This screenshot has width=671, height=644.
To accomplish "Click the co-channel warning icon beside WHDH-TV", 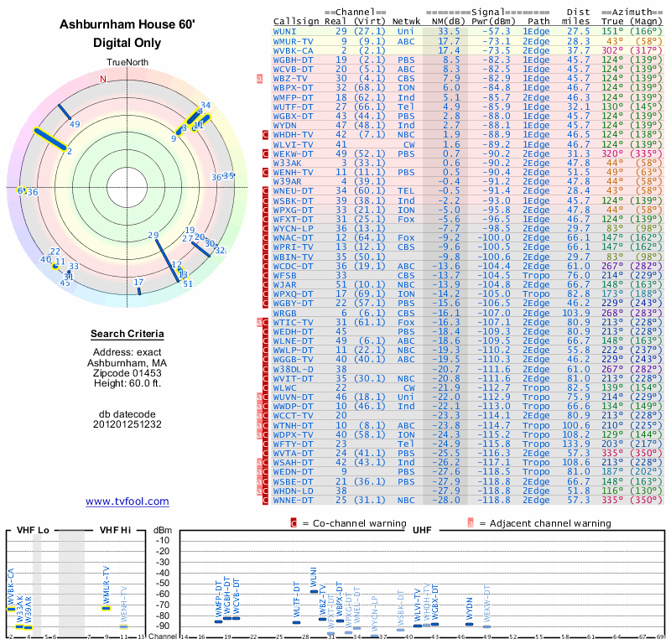I will point(265,135).
